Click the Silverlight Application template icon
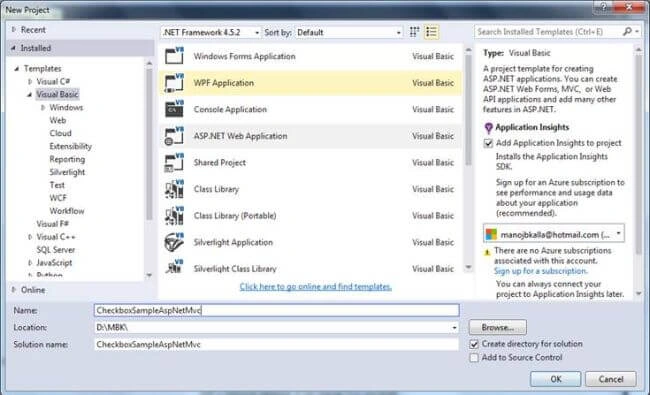The width and height of the screenshot is (650, 395). [174, 242]
